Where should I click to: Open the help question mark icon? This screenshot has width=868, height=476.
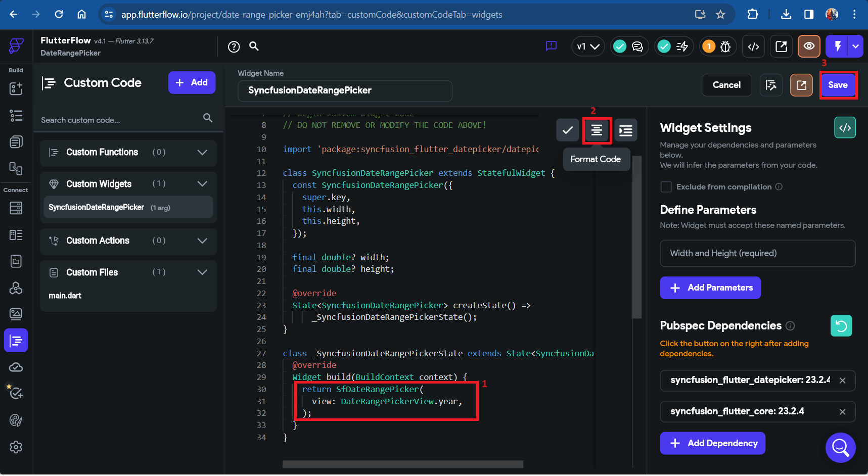(234, 46)
